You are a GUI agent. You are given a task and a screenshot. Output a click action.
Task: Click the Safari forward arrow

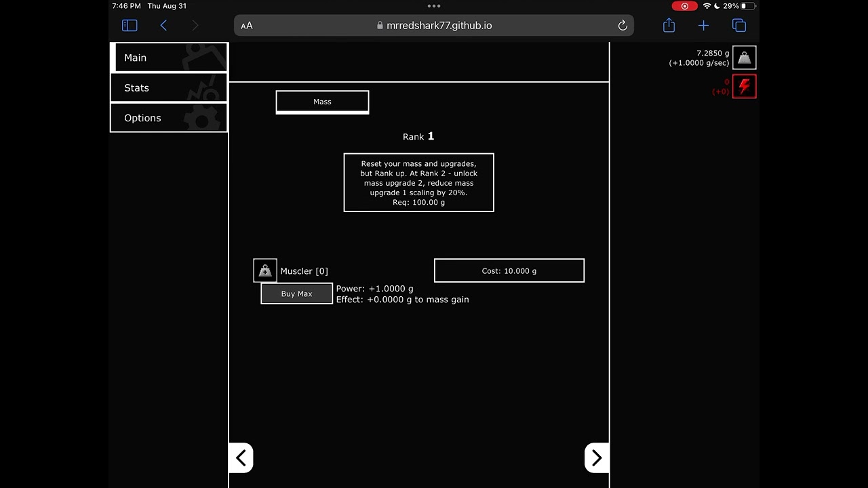[x=195, y=25]
